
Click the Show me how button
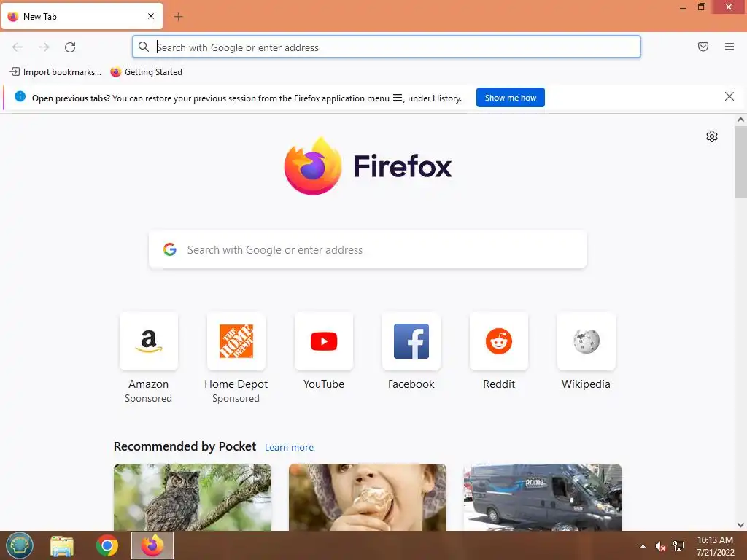point(510,98)
